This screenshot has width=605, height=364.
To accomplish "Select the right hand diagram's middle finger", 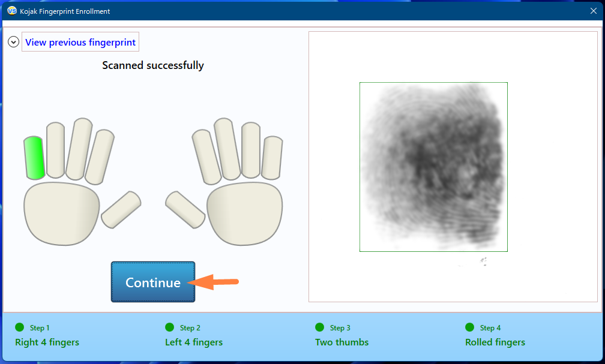I will (227, 149).
